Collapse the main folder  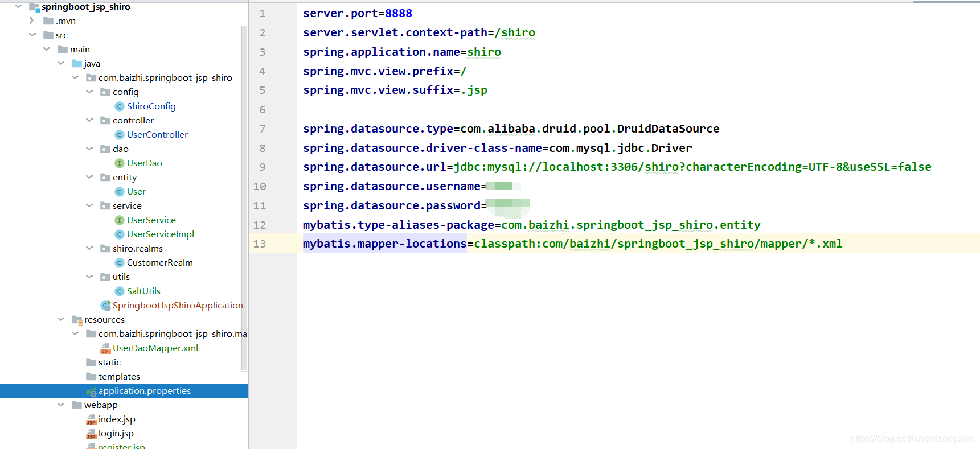(46, 49)
